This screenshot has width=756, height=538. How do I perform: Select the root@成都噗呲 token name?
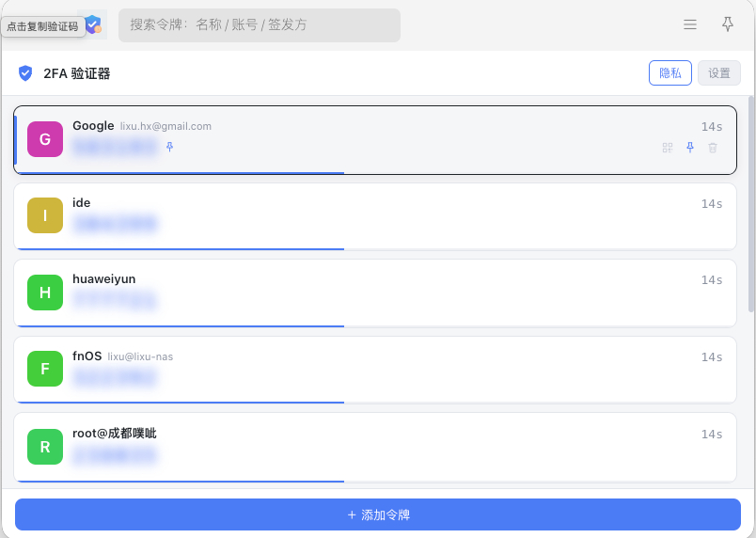[115, 433]
